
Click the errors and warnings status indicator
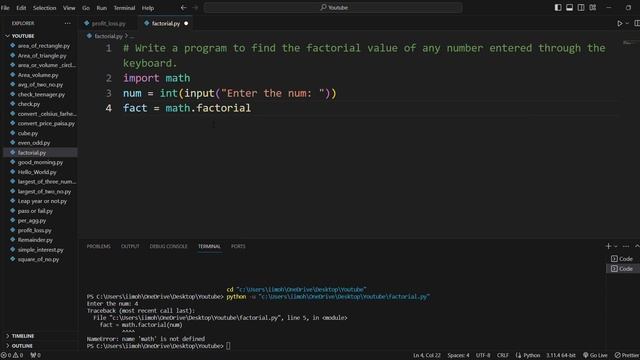click(12, 355)
